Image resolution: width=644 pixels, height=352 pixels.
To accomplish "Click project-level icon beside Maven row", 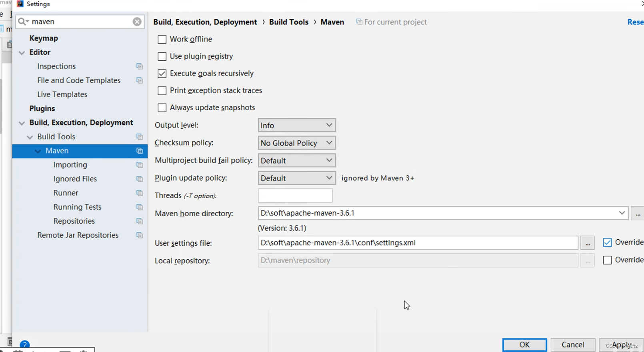I will (140, 151).
